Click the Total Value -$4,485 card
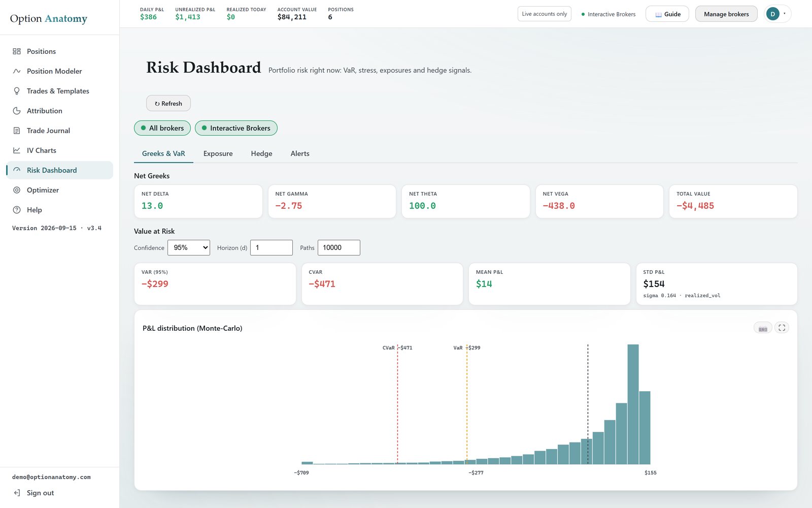 pyautogui.click(x=733, y=202)
